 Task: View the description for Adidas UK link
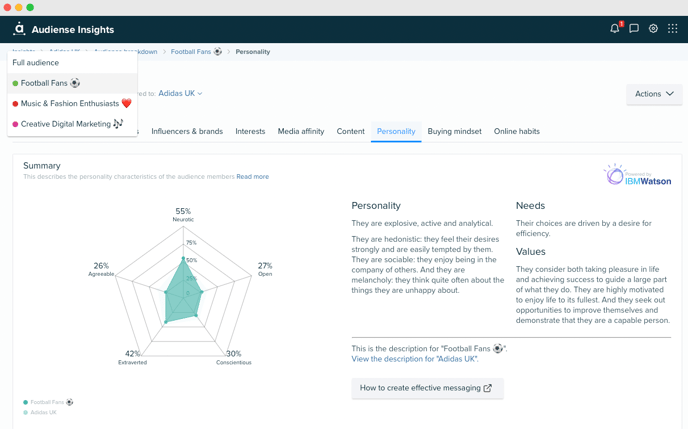click(415, 359)
